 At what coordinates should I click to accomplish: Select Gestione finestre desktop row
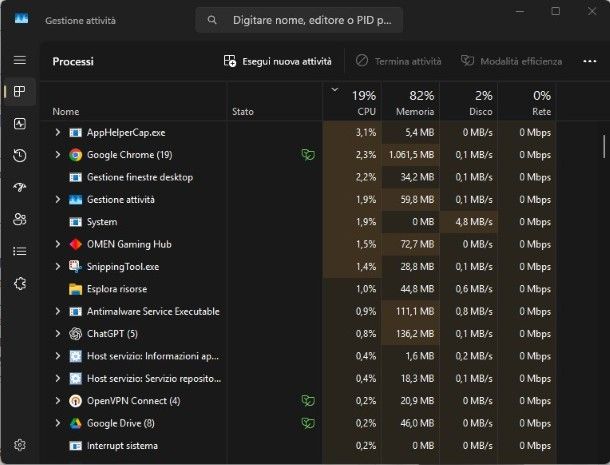299,177
